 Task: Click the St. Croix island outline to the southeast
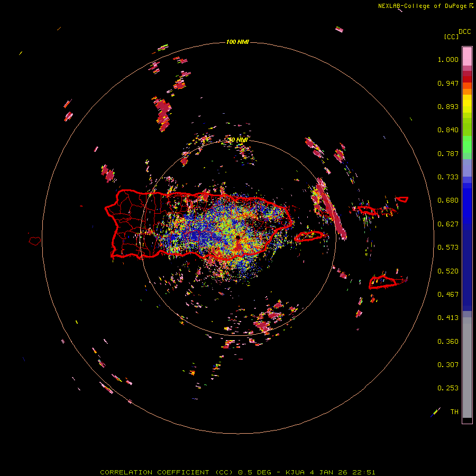[x=382, y=282]
